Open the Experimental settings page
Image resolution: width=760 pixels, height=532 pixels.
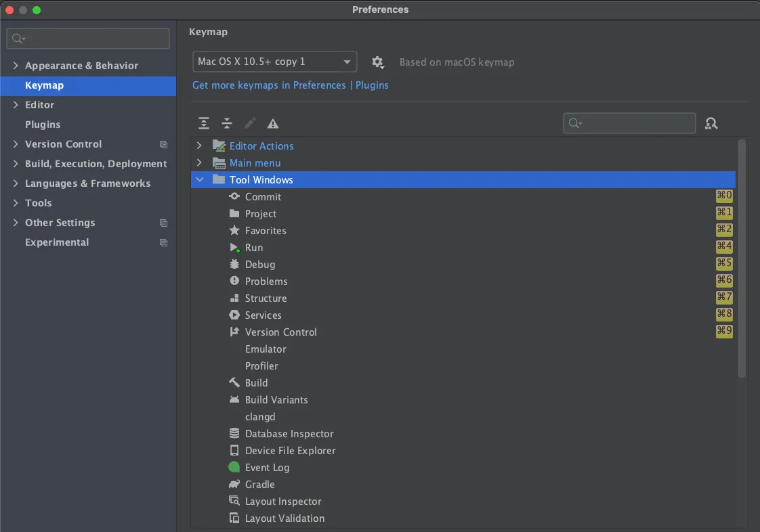57,242
